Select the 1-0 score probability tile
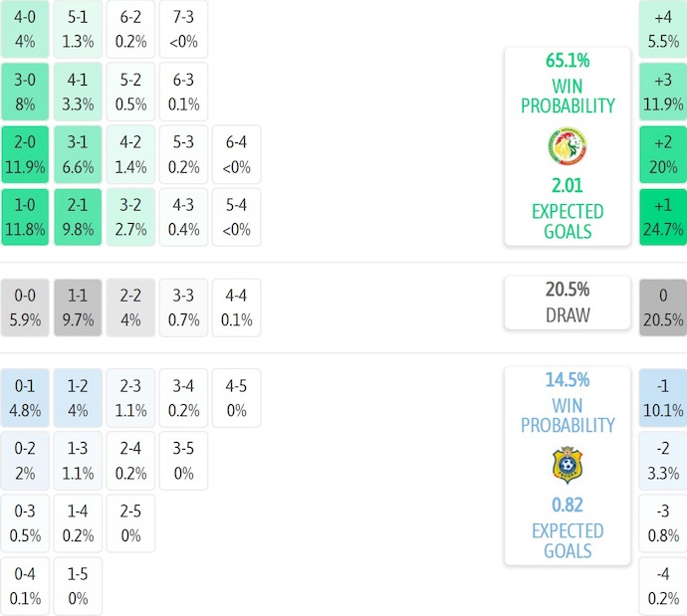This screenshot has height=616, width=687. pyautogui.click(x=25, y=218)
